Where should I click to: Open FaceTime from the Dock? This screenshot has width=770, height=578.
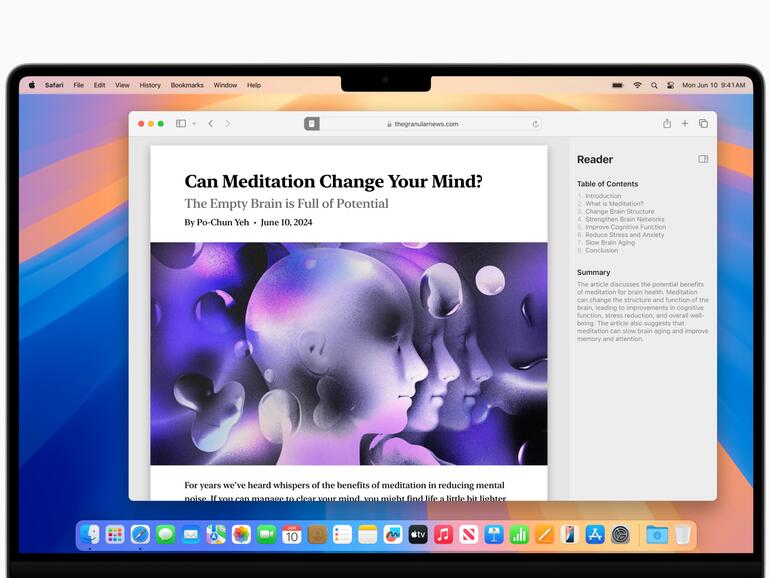[267, 534]
